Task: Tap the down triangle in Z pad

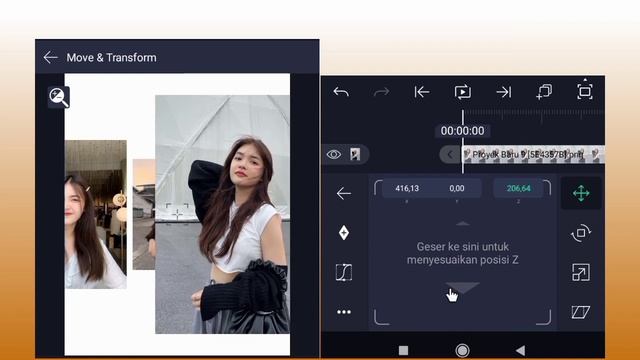Action: pyautogui.click(x=462, y=287)
